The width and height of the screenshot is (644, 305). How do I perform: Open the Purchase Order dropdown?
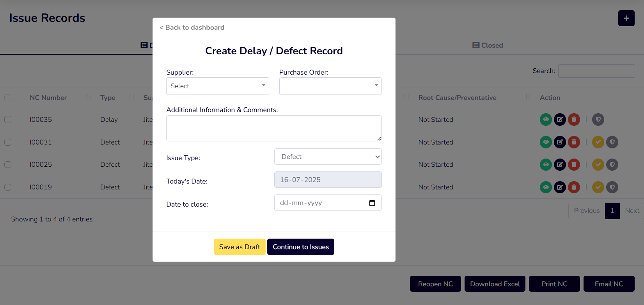(330, 86)
